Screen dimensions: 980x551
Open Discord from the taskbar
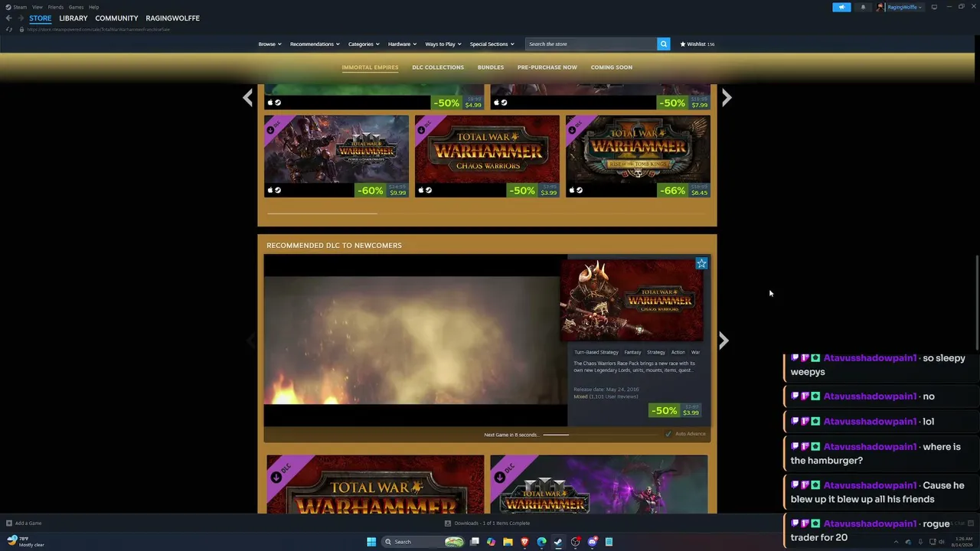(592, 542)
